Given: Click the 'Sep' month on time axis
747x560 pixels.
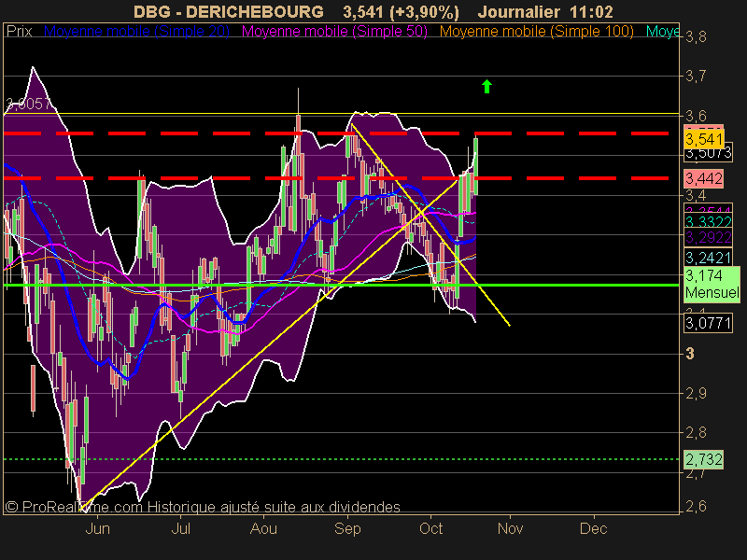Looking at the screenshot, I should 347,528.
